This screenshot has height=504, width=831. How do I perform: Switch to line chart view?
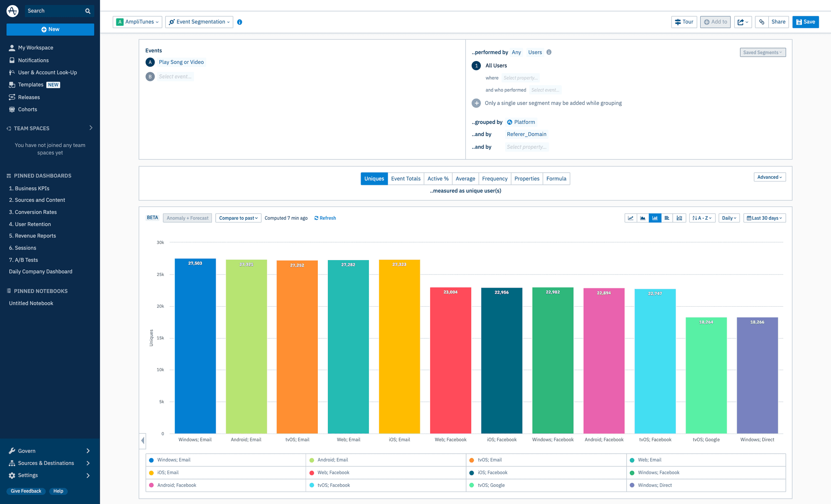(x=630, y=218)
